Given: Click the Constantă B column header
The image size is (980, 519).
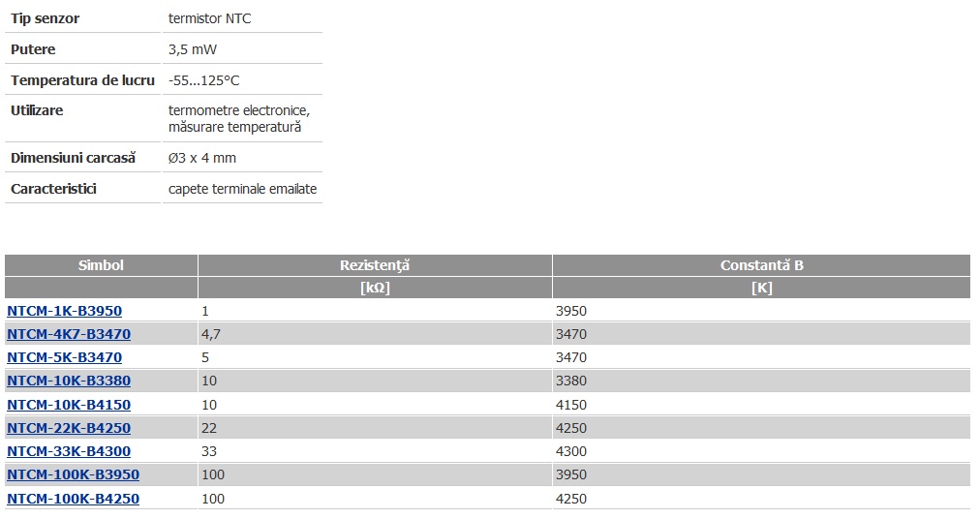Looking at the screenshot, I should coord(761,265).
